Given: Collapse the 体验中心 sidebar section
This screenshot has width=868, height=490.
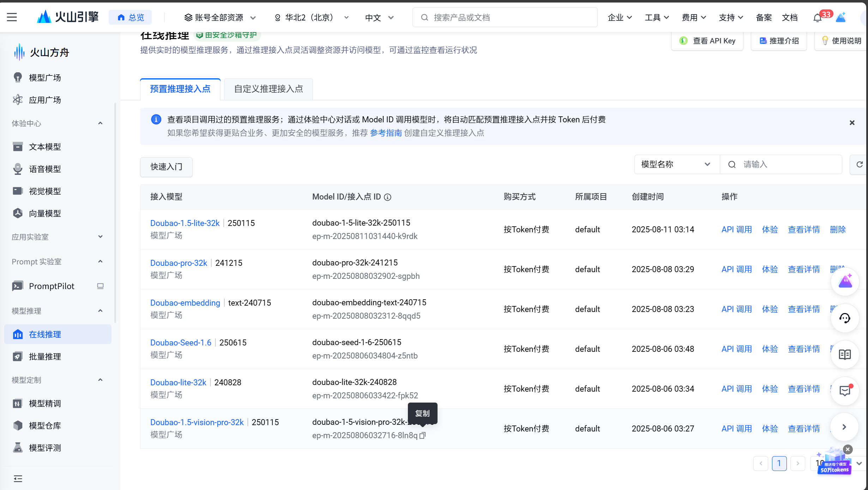Looking at the screenshot, I should (x=100, y=123).
